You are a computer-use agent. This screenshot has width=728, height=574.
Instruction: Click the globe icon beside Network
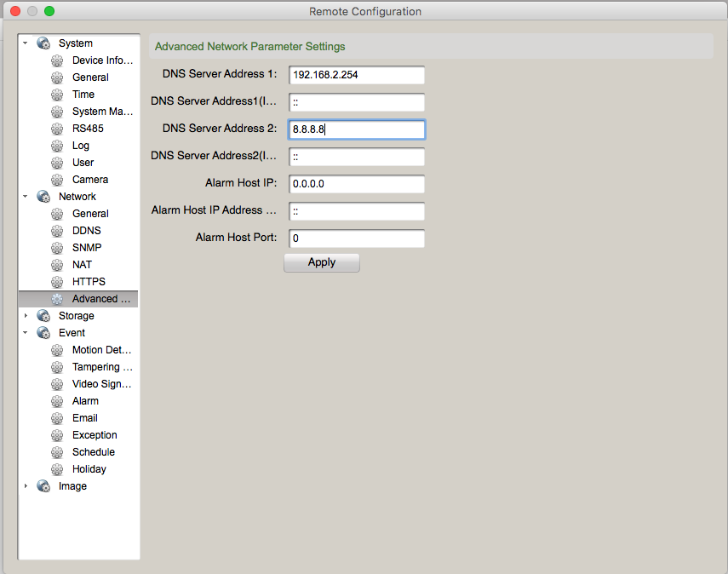(43, 197)
